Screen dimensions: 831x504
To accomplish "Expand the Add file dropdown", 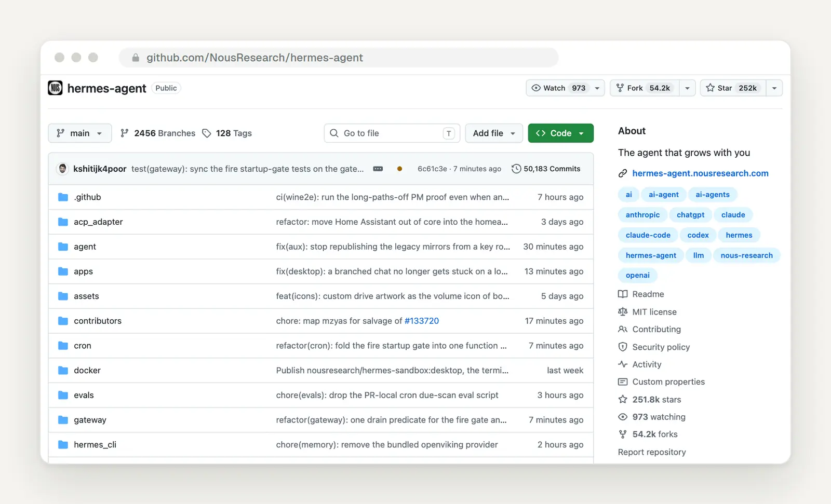I will (x=494, y=133).
